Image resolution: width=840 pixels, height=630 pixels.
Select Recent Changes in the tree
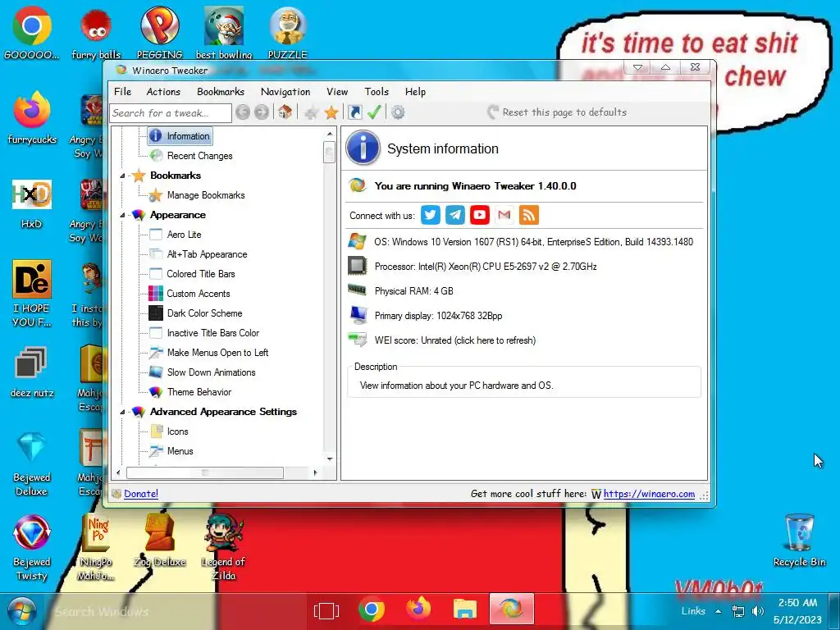pyautogui.click(x=199, y=156)
